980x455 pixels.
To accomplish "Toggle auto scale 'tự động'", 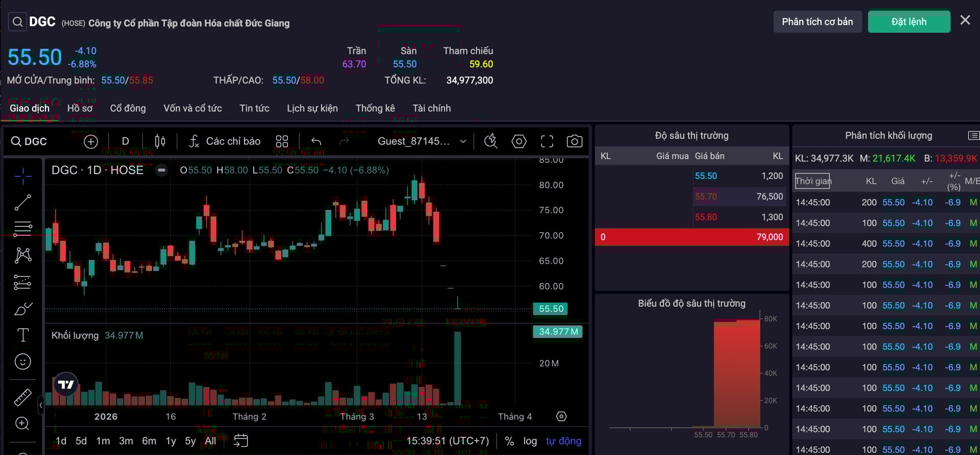I will coord(563,441).
